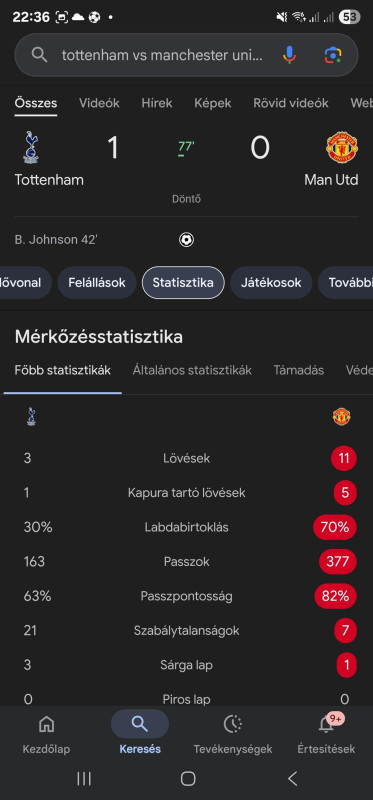373x800 pixels.
Task: Open Google Lens camera search icon
Action: pos(333,55)
